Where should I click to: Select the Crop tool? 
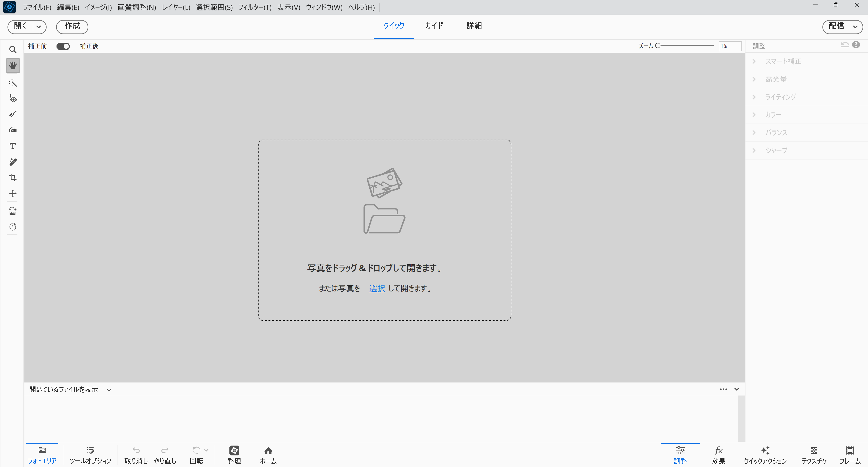[x=13, y=178]
